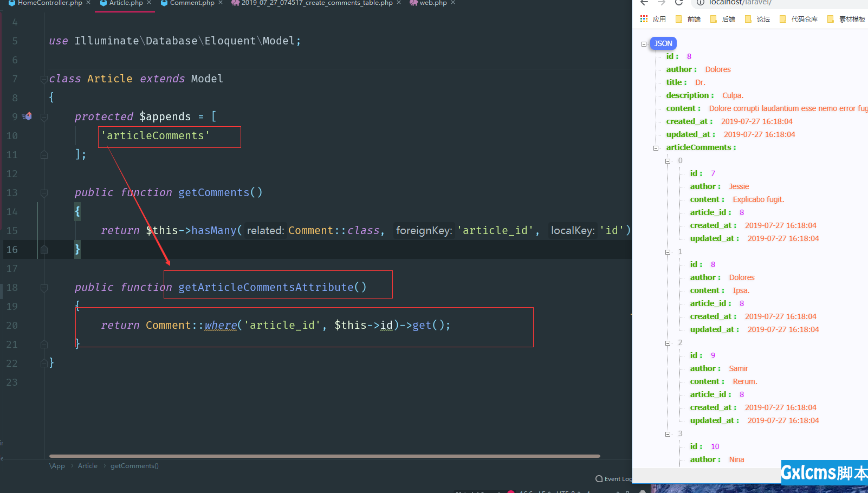The width and height of the screenshot is (868, 493).
Task: Fold the $appends array at line 9
Action: tap(44, 117)
